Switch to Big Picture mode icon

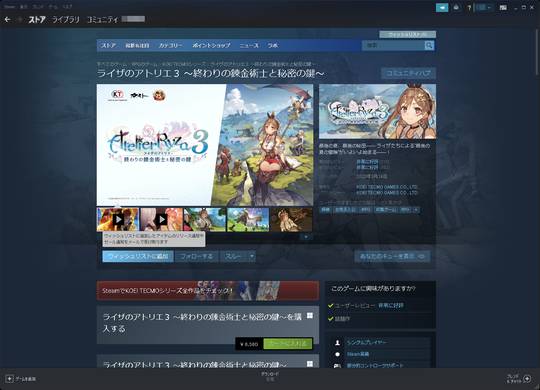503,8
